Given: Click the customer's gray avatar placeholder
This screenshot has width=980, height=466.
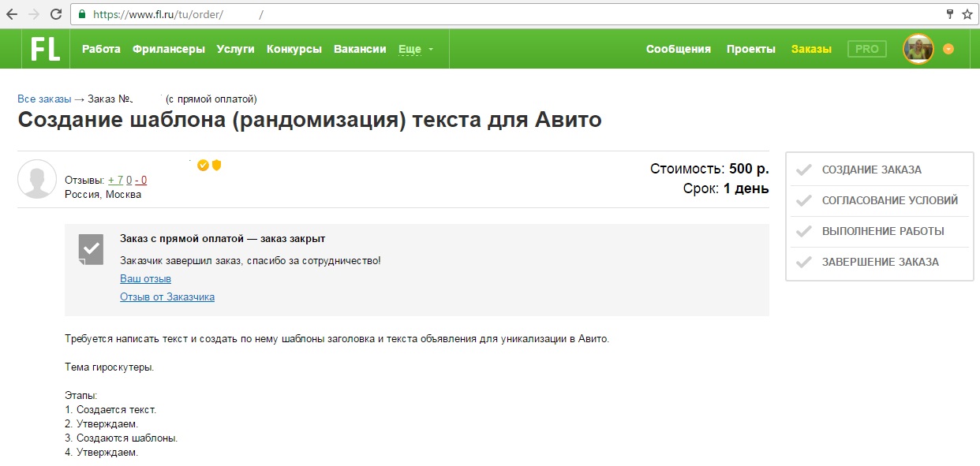Looking at the screenshot, I should click(x=37, y=179).
